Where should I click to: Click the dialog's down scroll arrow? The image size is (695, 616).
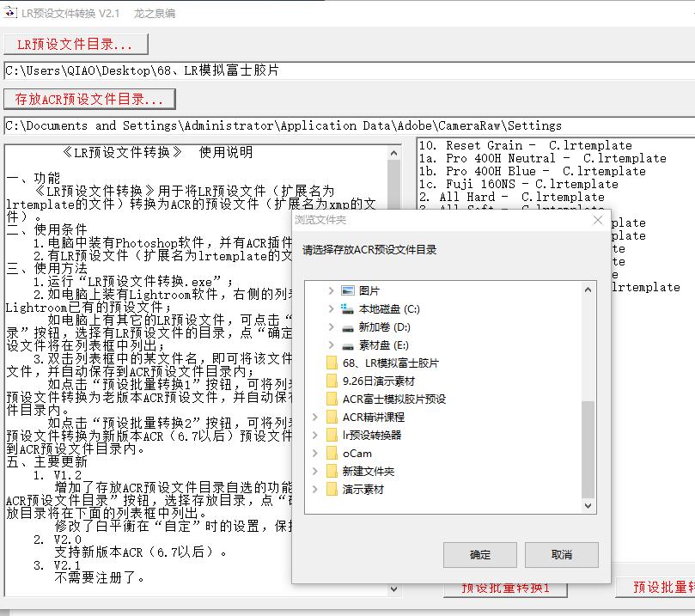coord(587,506)
